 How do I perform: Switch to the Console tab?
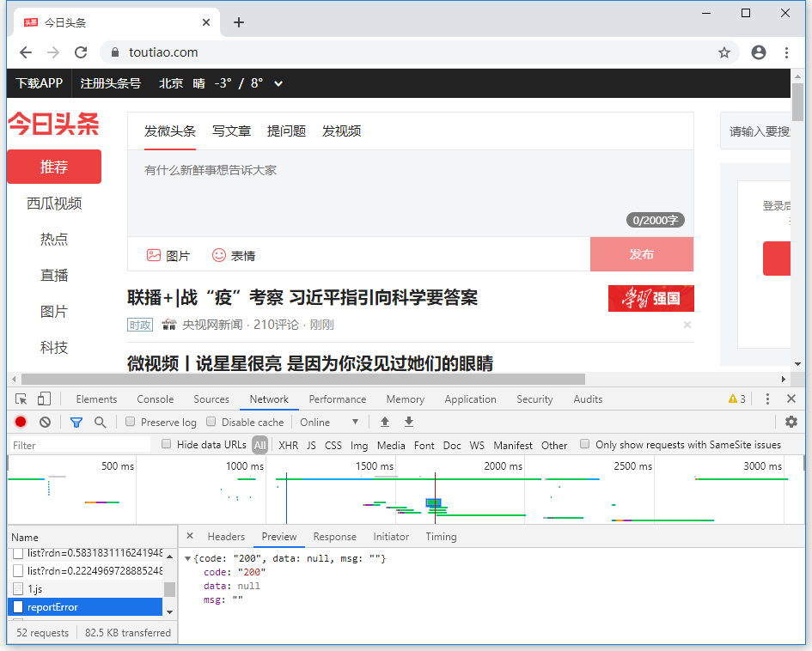[155, 399]
